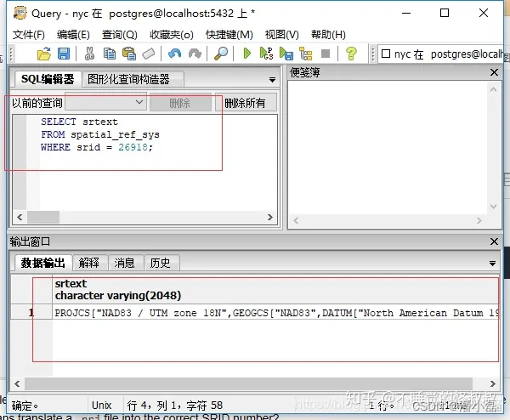Image resolution: width=510 pixels, height=420 pixels.
Task: Open the 查询(Q) menu
Action: tap(119, 35)
